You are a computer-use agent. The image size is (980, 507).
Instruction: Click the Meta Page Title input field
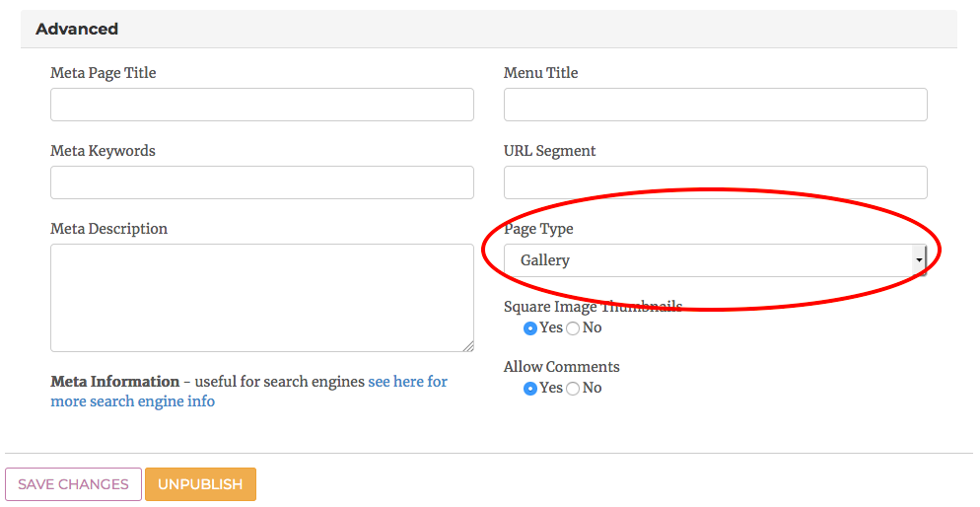(261, 105)
